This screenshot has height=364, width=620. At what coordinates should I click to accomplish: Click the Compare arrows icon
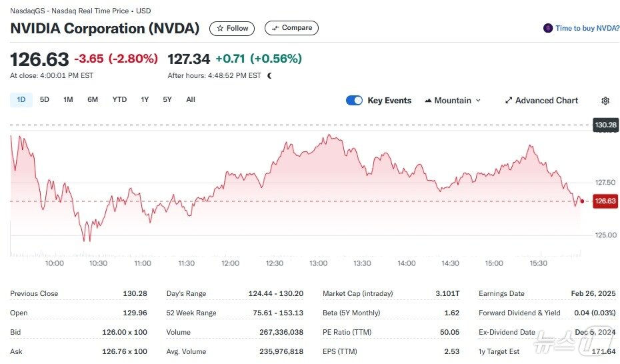pyautogui.click(x=275, y=28)
